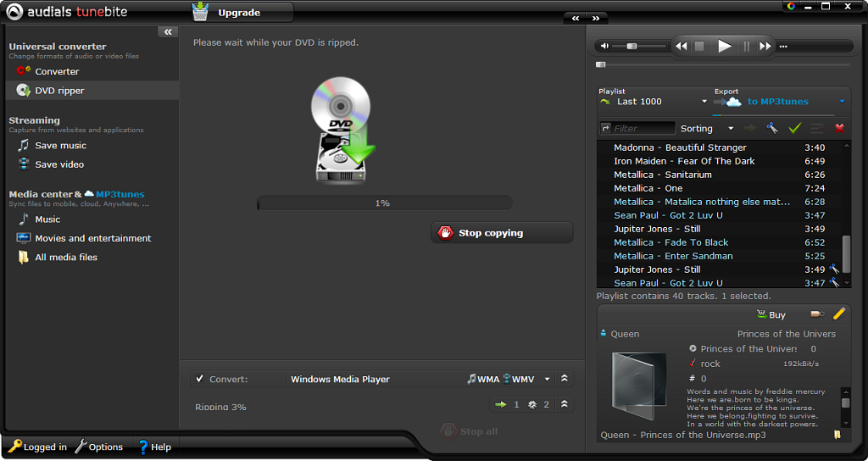Click the speaker mute icon
Viewport: 868px width, 461px height.
[604, 47]
